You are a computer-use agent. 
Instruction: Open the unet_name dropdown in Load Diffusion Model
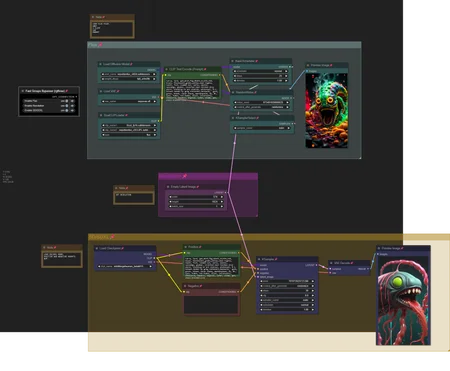129,74
